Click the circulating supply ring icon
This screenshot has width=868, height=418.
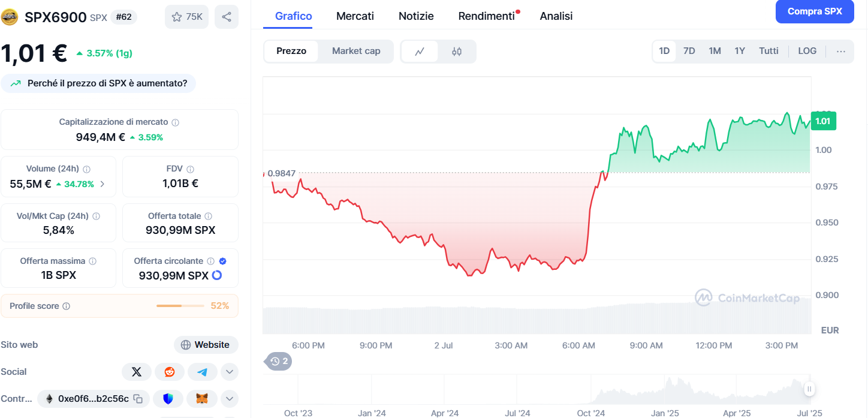point(217,275)
